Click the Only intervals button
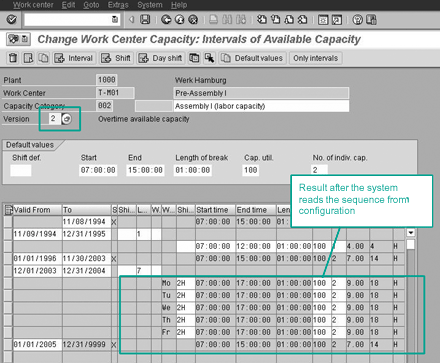This screenshot has height=363, width=440. tap(316, 58)
